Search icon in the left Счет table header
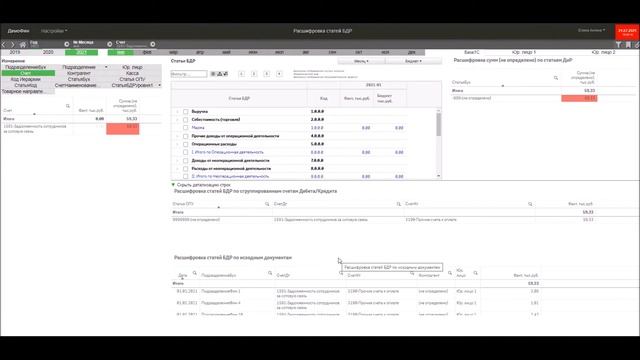Screen dimensions: 640x360 pos(68,106)
